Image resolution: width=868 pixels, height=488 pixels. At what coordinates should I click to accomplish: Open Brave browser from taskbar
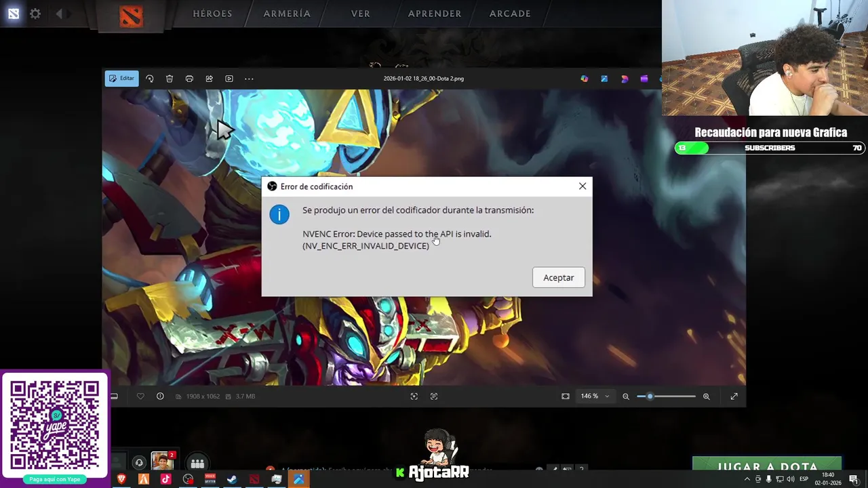(x=122, y=480)
